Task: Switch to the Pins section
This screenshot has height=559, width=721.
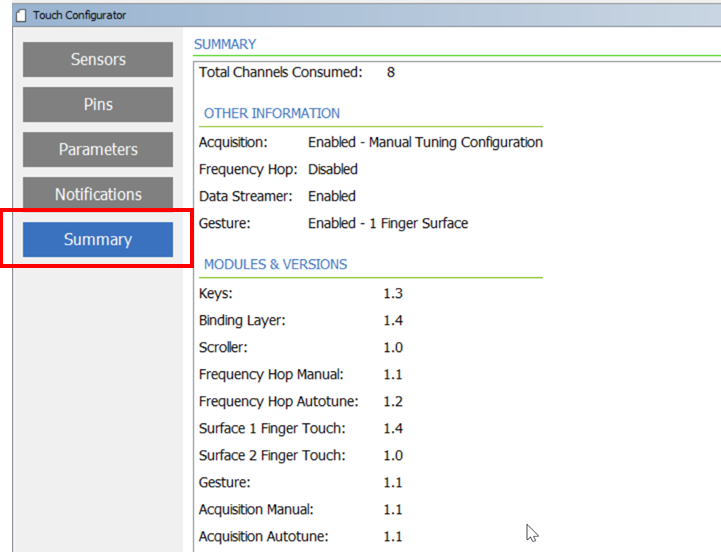Action: [98, 105]
